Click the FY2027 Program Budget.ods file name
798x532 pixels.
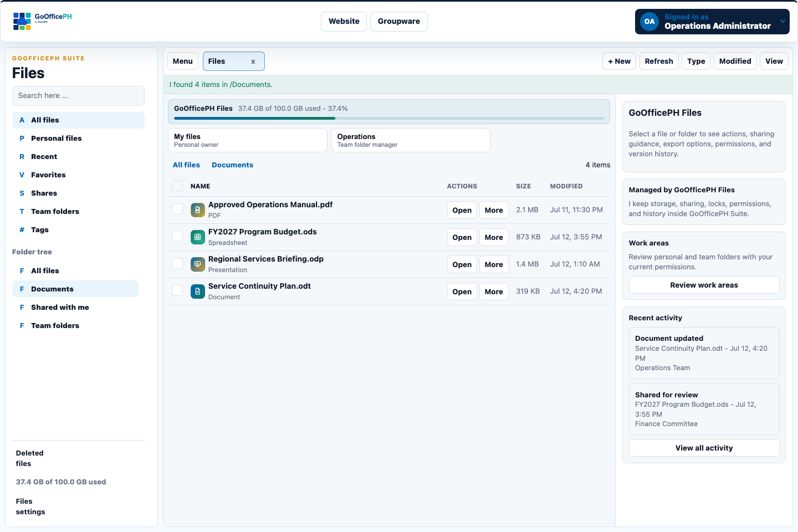pyautogui.click(x=263, y=232)
